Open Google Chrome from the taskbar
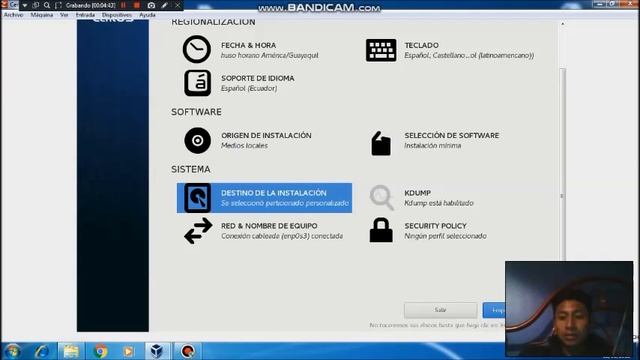The image size is (640, 360). coord(100,351)
